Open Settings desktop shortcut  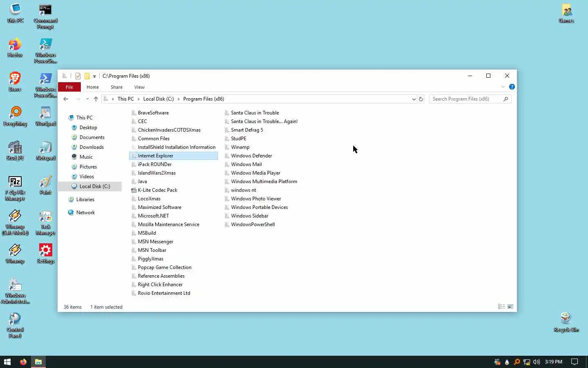pyautogui.click(x=45, y=254)
